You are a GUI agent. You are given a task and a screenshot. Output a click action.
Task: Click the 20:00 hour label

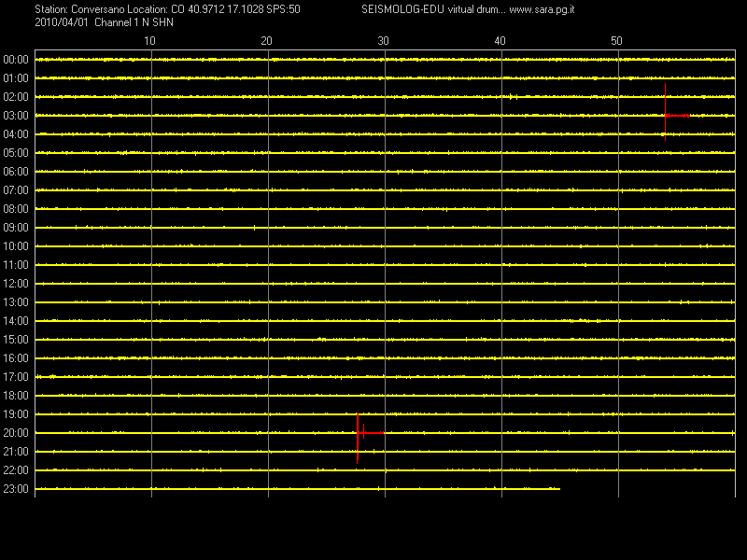point(16,433)
